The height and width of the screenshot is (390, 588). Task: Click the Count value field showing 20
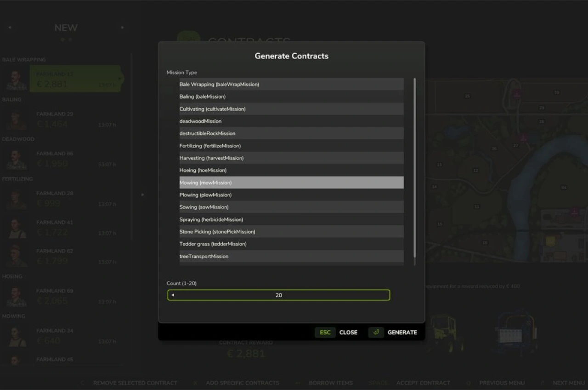[279, 295]
